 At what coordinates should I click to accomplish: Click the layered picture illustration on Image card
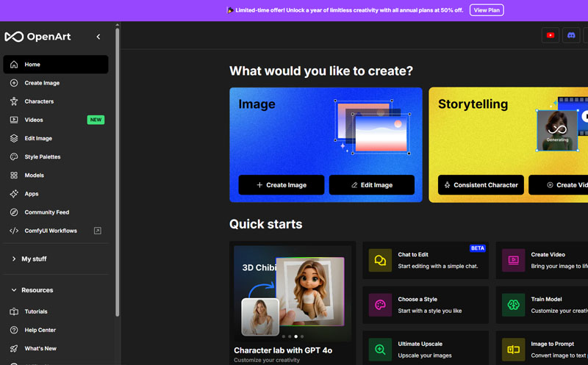pos(372,126)
